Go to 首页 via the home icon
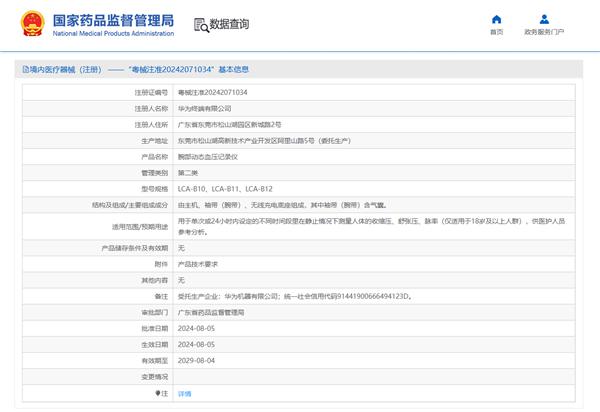This screenshot has width=600, height=412. 497,18
